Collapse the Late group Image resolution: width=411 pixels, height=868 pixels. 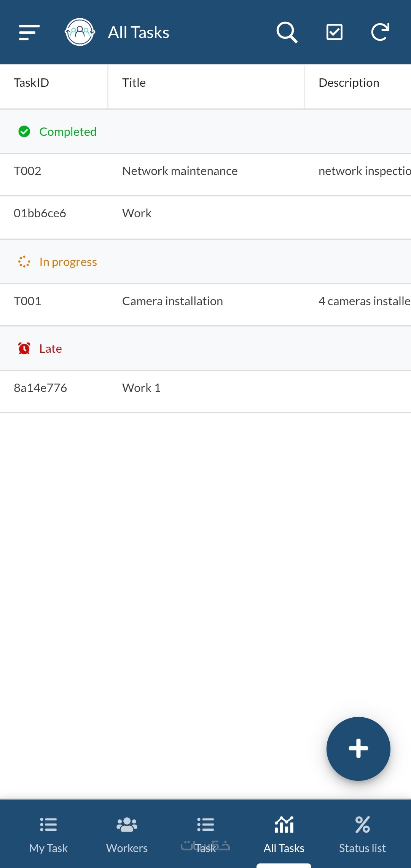[50, 349]
